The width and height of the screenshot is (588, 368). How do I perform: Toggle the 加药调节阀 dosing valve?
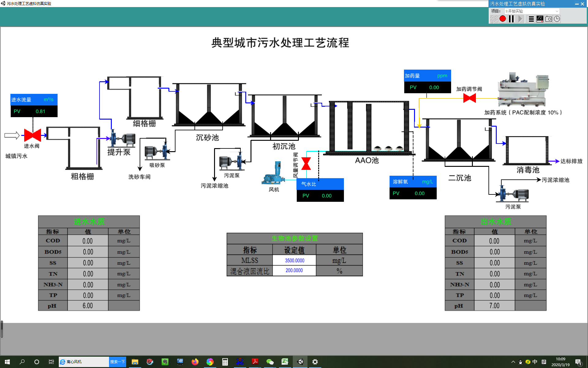469,98
